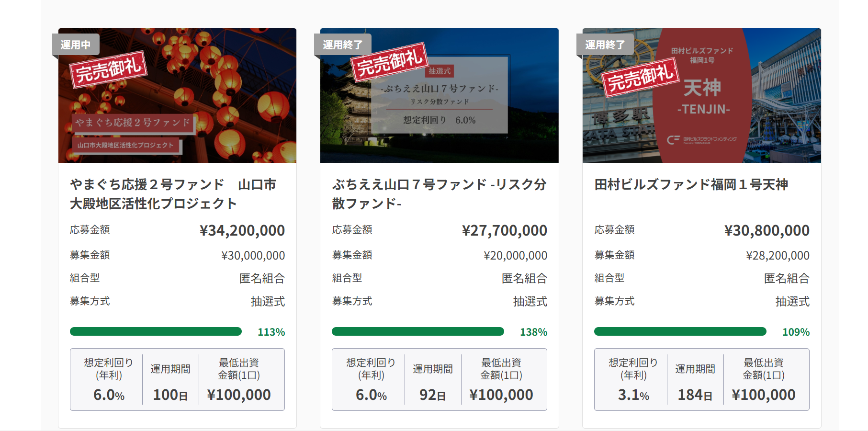Click 完売御礼 stamp on the 天神 image
The height and width of the screenshot is (431, 868).
click(640, 78)
